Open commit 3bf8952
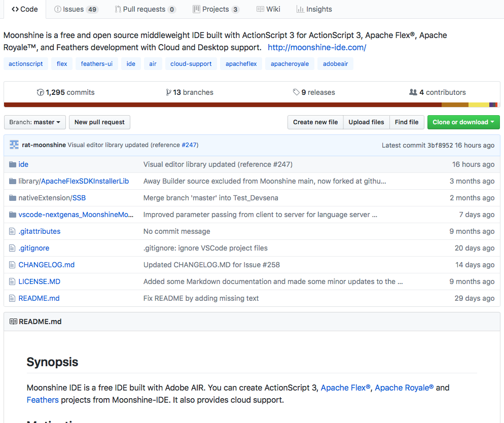Screen dimensions: 504x423 (x=440, y=145)
